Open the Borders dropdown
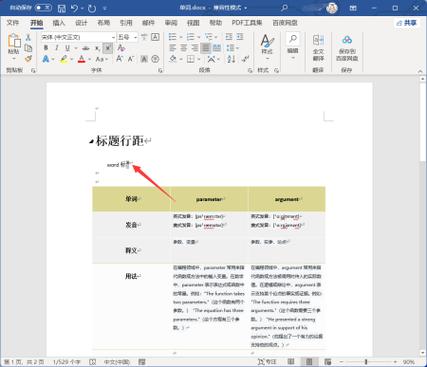This screenshot has height=367, width=427. 199,59
